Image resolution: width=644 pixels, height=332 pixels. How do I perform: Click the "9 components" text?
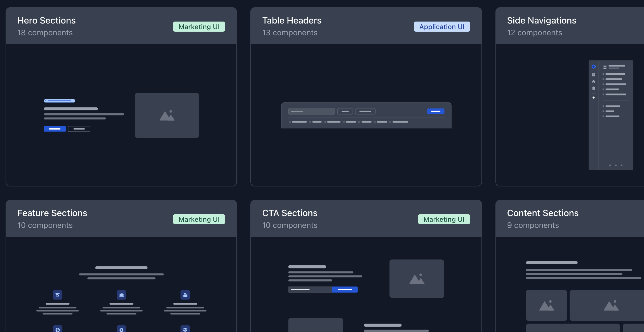pos(533,225)
